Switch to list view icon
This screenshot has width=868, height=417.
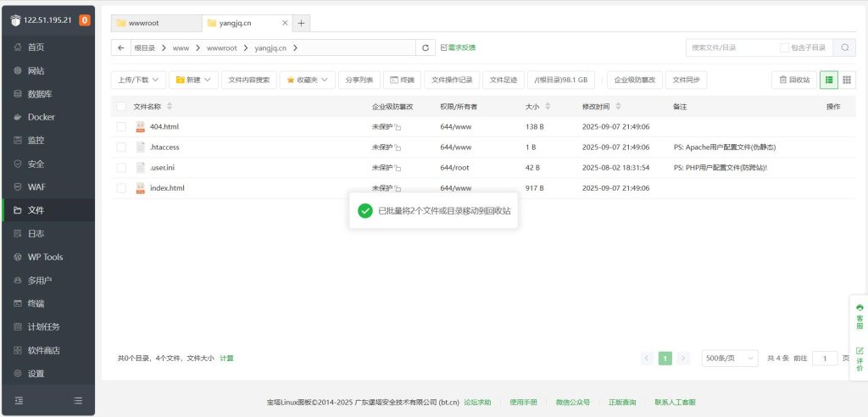tap(829, 80)
